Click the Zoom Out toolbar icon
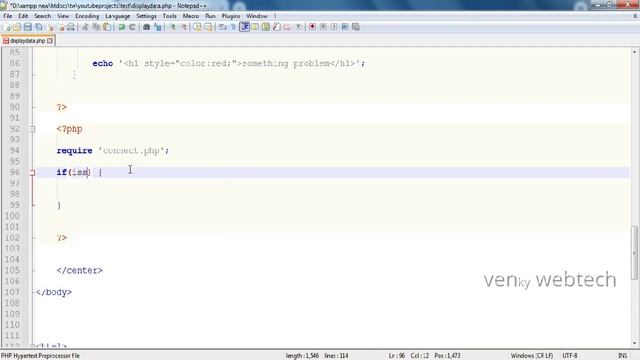The height and width of the screenshot is (360, 640). coord(183,27)
